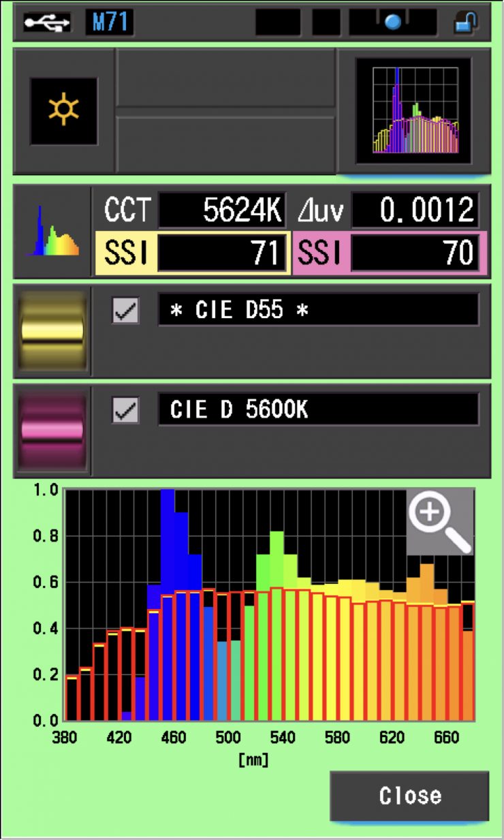Click the CCT value 5624K field
Screen dimensions: 504x840
[222, 211]
